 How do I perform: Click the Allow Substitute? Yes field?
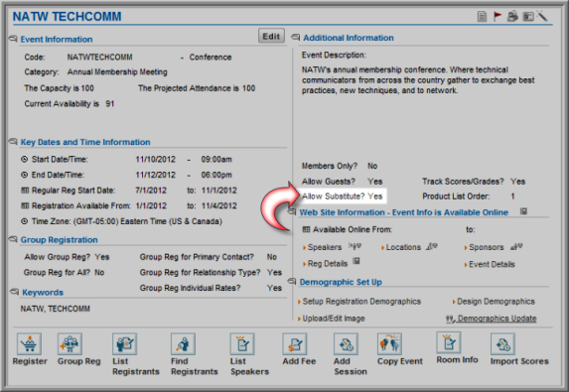[x=343, y=196]
